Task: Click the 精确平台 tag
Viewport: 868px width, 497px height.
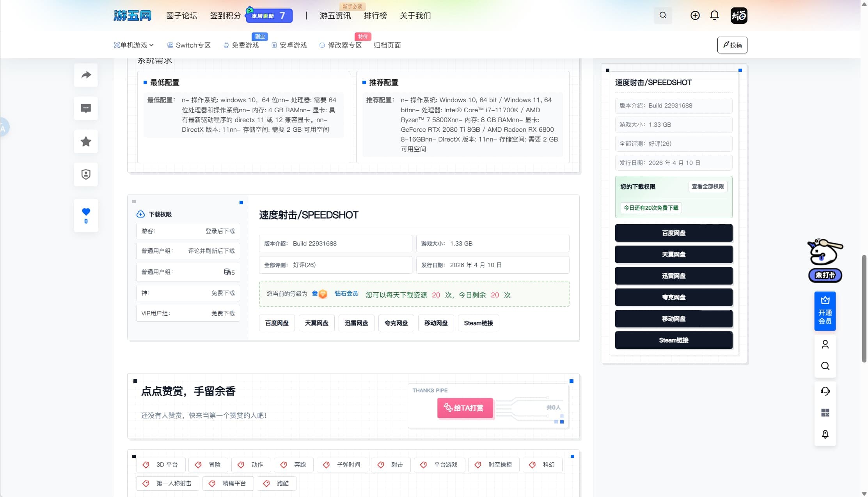Action: (228, 483)
